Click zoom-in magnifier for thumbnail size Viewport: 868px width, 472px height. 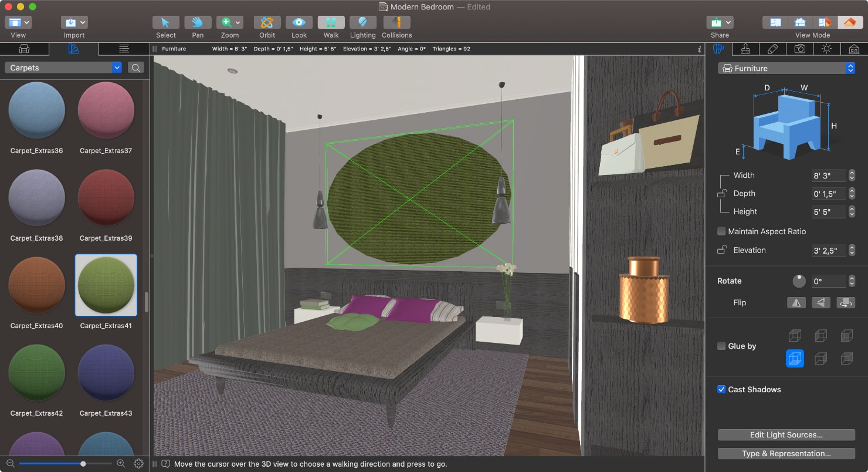(x=121, y=463)
